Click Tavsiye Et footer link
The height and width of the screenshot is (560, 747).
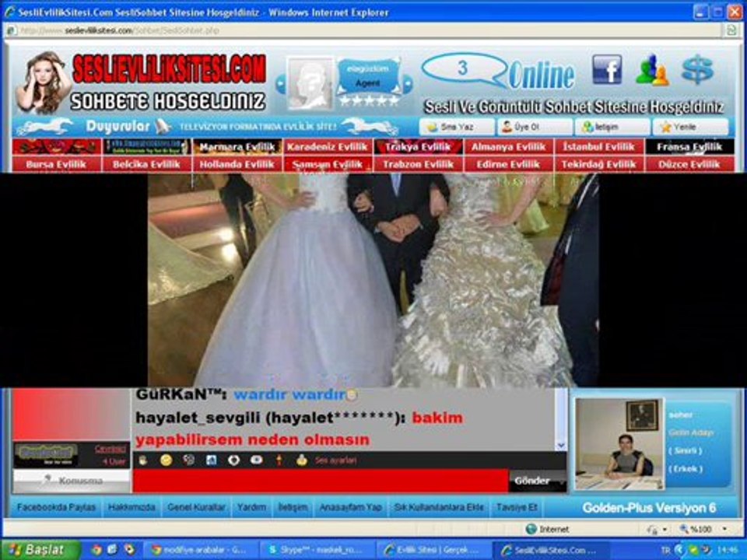[x=517, y=508]
